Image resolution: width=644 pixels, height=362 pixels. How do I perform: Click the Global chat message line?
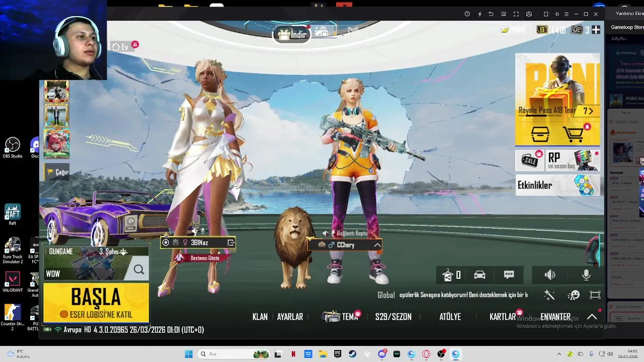452,295
